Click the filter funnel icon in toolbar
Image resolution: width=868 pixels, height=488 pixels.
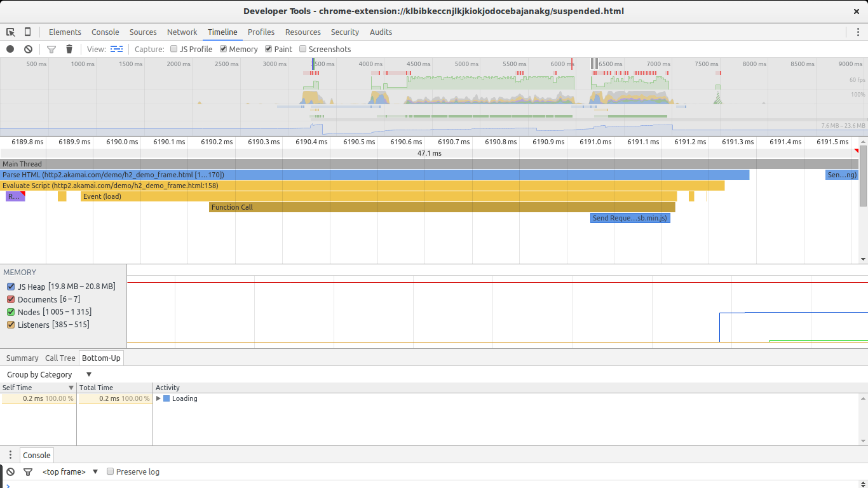coord(51,49)
